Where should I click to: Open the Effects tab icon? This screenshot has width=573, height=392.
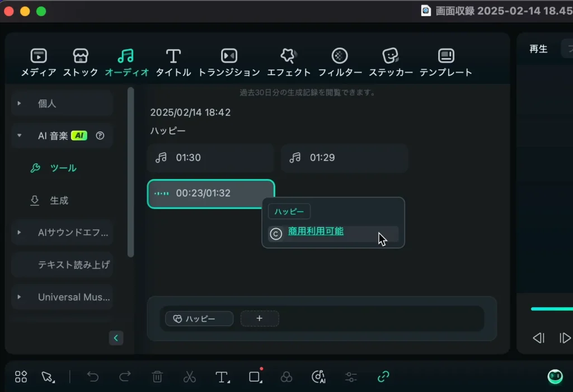(289, 56)
